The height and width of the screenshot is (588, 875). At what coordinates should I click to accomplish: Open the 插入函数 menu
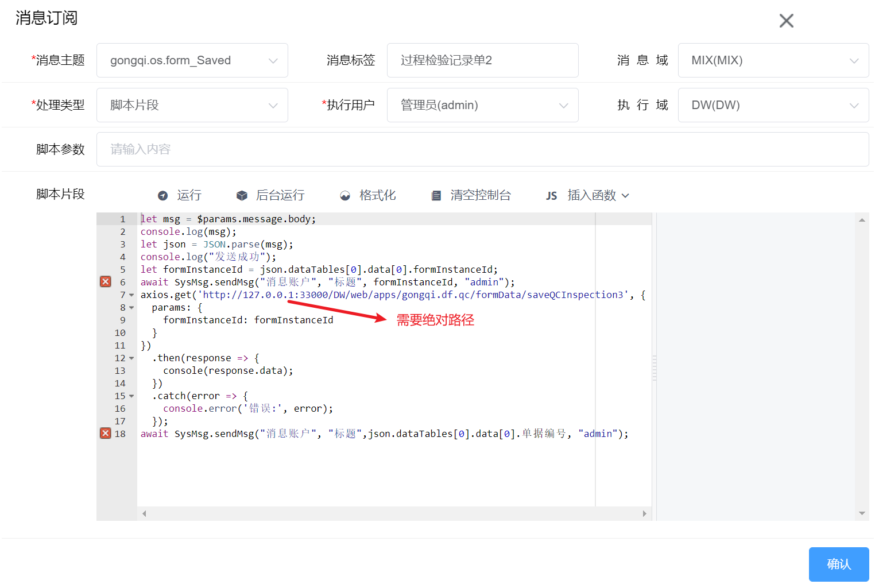(598, 196)
